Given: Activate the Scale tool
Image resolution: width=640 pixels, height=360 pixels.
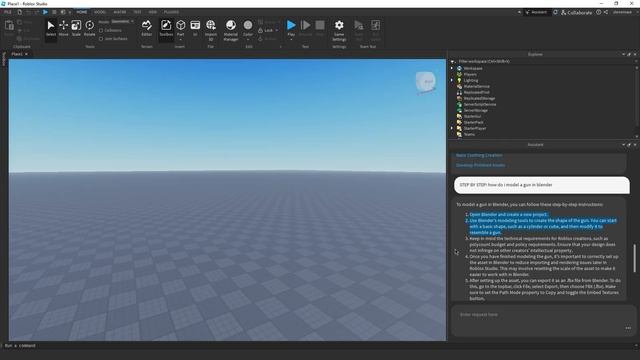Looking at the screenshot, I should pos(76,28).
